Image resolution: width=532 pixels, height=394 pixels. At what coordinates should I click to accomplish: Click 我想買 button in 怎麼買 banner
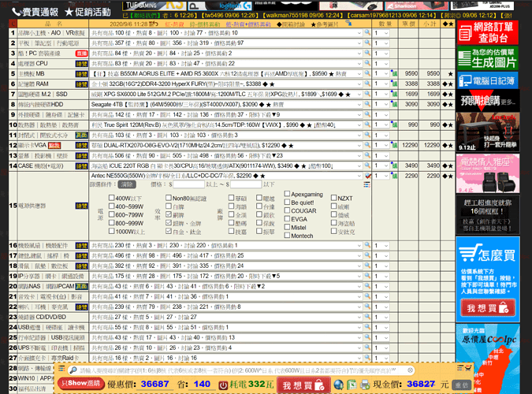(x=488, y=307)
